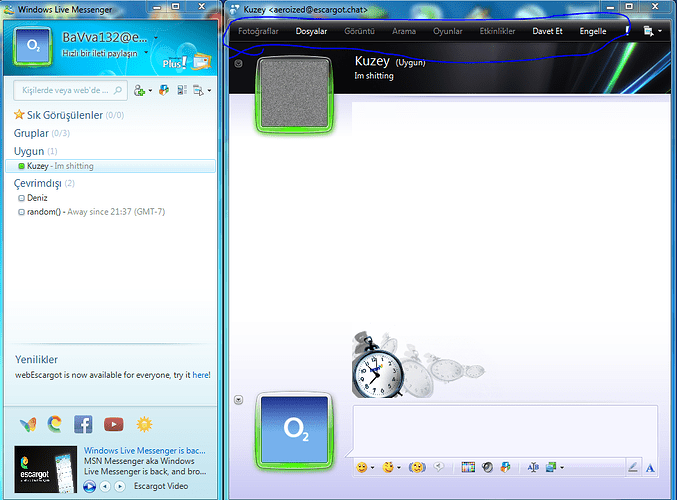Select the winking emoticon button in chat

388,467
